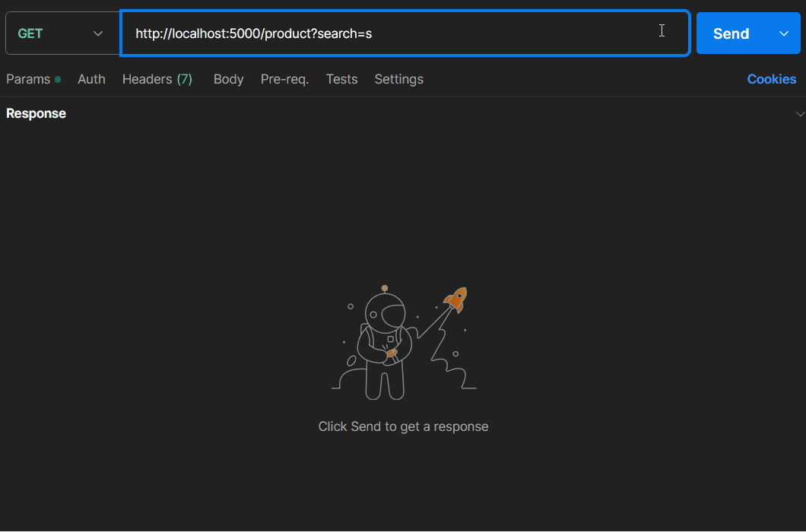This screenshot has height=532, width=806.
Task: Click the green dot next to Params
Action: point(58,79)
